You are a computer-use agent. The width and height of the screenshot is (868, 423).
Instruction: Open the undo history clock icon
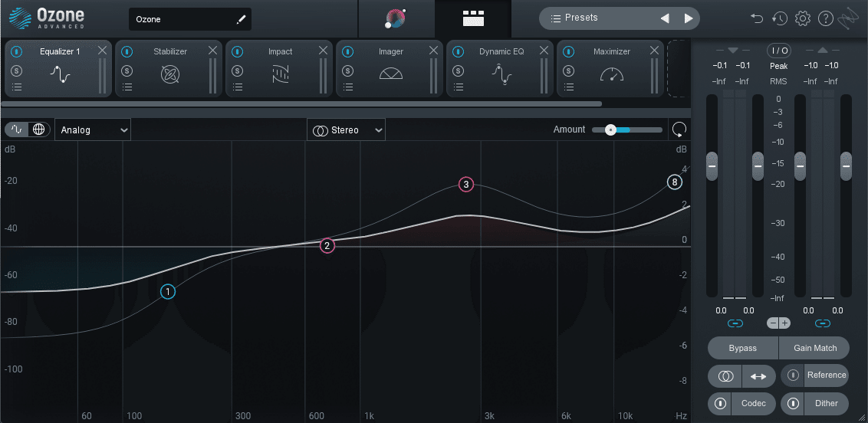point(779,18)
